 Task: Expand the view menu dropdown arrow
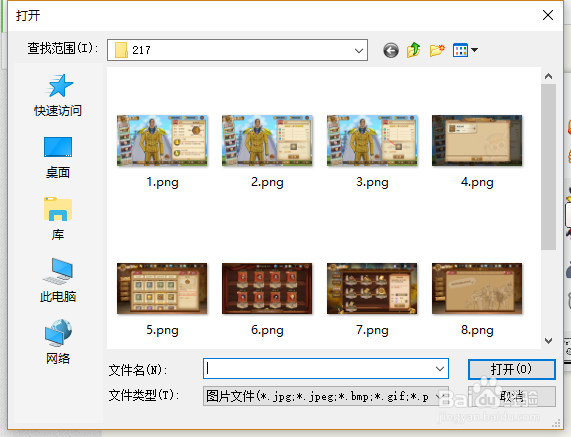click(x=474, y=50)
